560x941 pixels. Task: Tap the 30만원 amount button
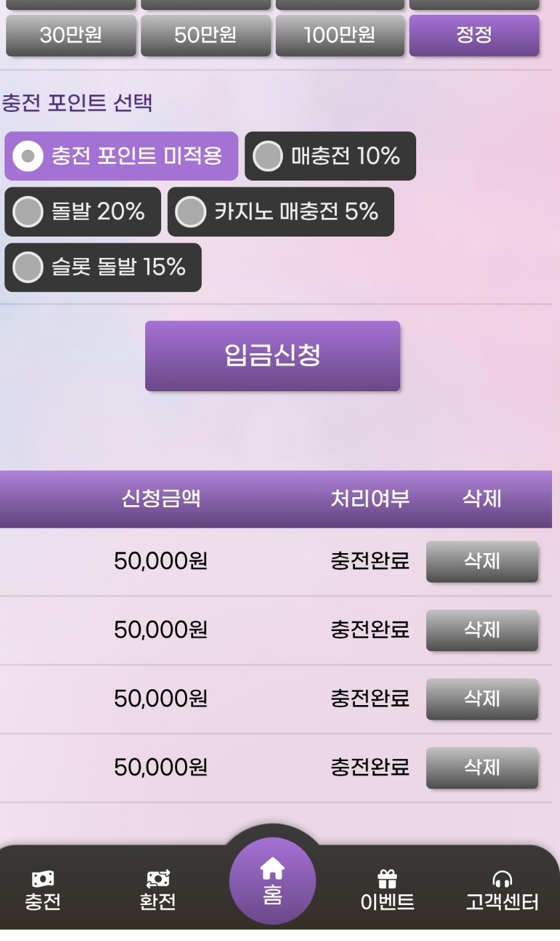pyautogui.click(x=71, y=35)
